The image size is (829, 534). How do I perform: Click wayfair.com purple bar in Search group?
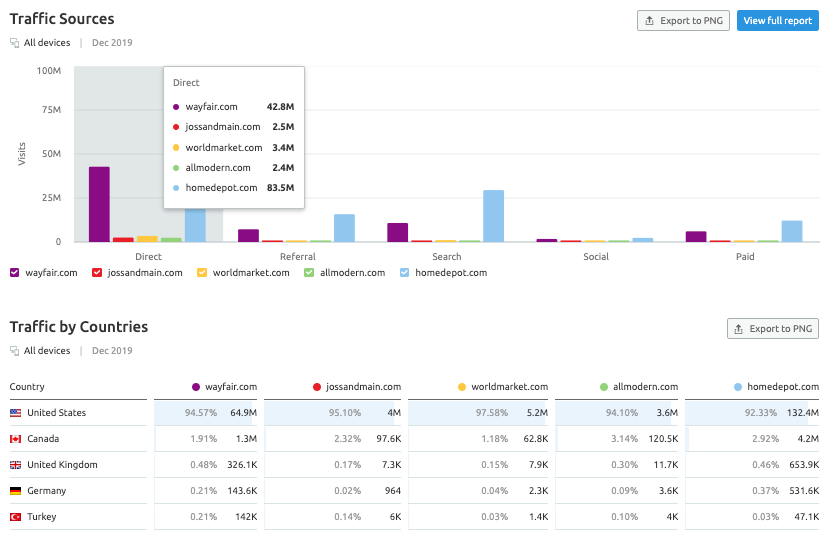coord(398,233)
